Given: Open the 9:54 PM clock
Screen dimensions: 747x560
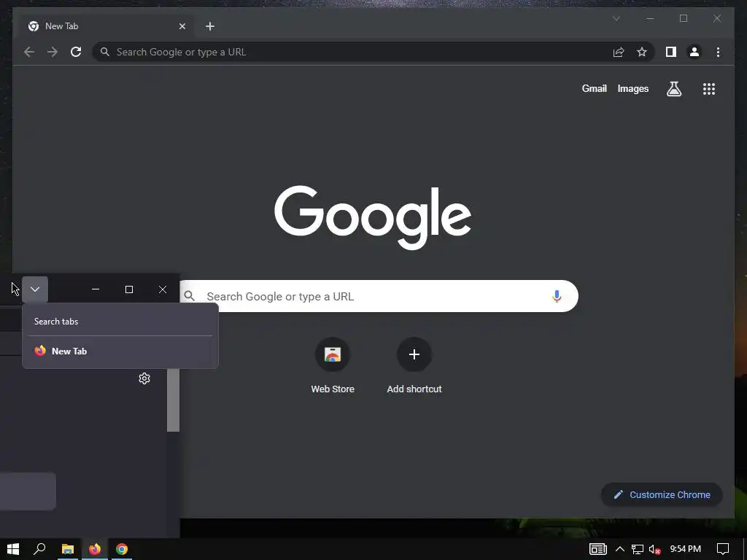Looking at the screenshot, I should pos(686,549).
